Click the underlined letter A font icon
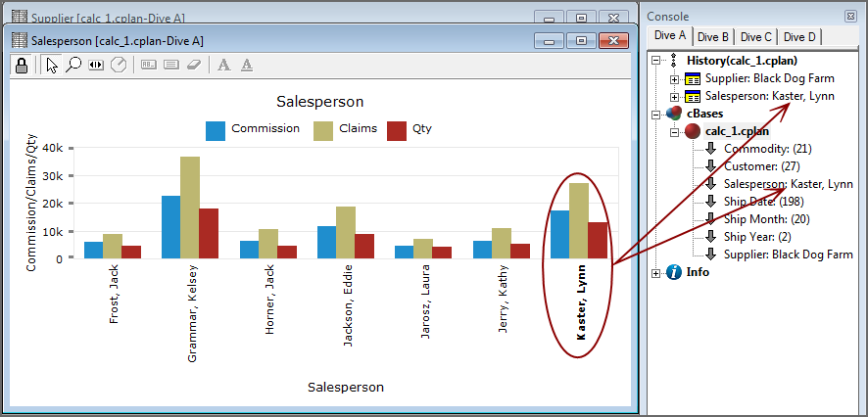 tap(247, 66)
